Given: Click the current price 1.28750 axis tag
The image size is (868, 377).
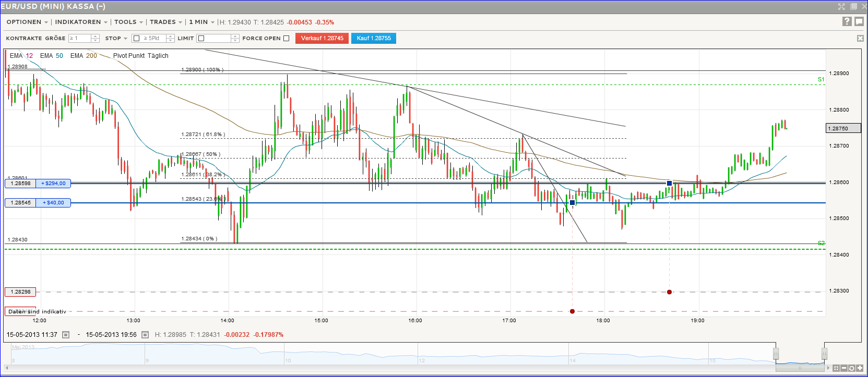Looking at the screenshot, I should [x=843, y=128].
